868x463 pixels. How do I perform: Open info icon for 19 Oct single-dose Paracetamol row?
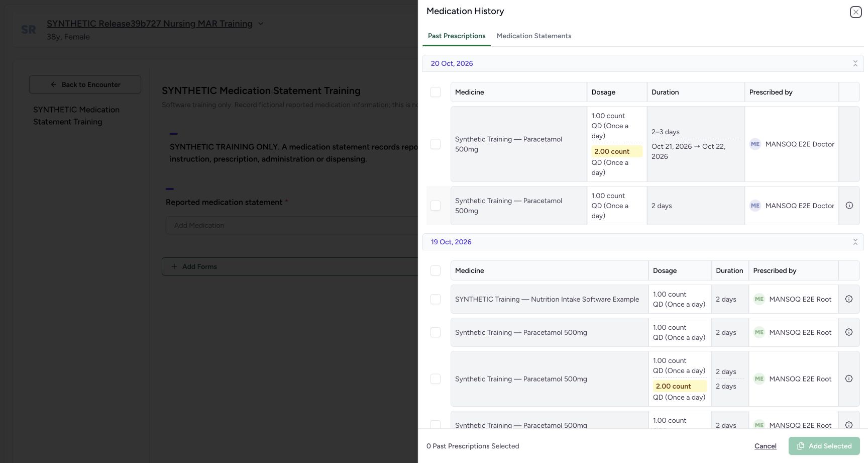pos(849,332)
